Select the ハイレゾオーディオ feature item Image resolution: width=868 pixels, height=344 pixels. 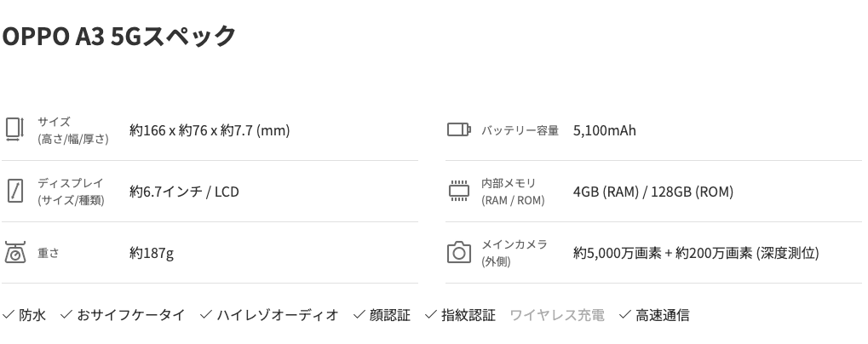(269, 315)
